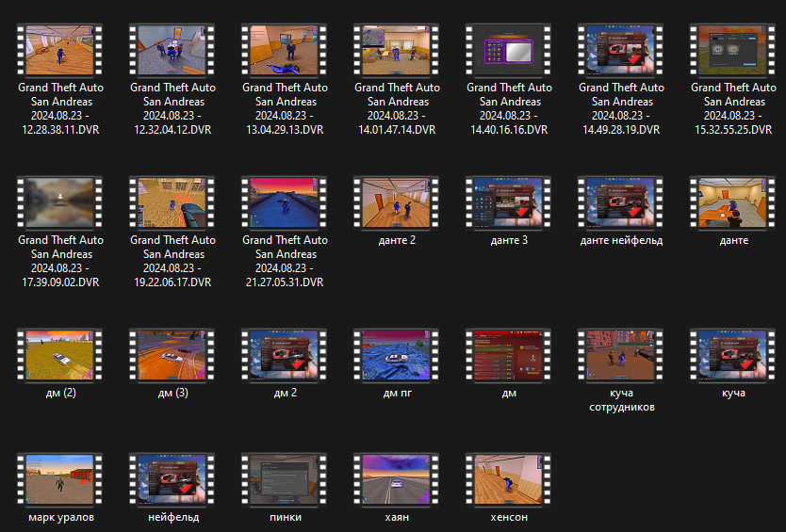Select the данте video thumbnail

[733, 202]
